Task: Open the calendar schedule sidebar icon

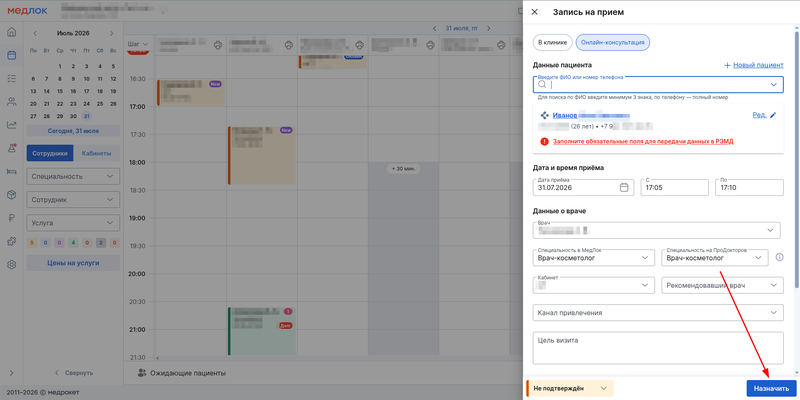Action: click(11, 55)
